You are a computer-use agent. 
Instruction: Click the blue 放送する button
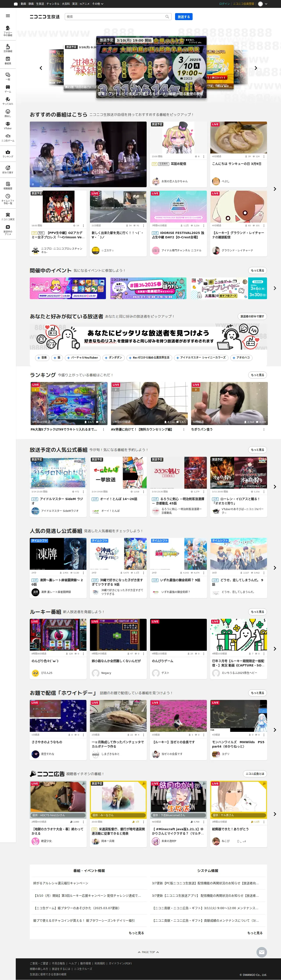184,17
